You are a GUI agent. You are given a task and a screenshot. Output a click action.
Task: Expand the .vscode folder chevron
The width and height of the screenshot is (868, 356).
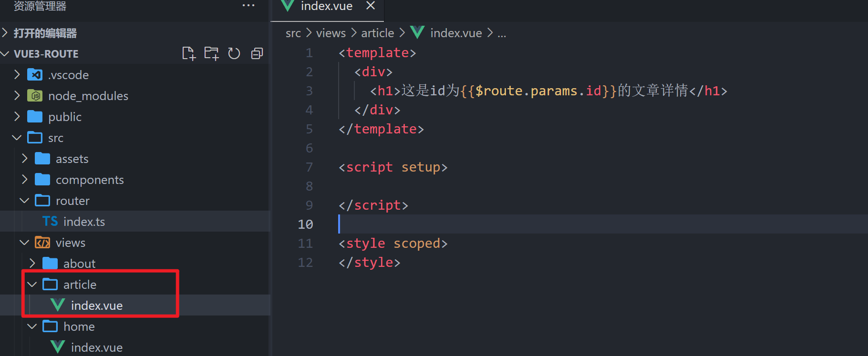(x=17, y=75)
